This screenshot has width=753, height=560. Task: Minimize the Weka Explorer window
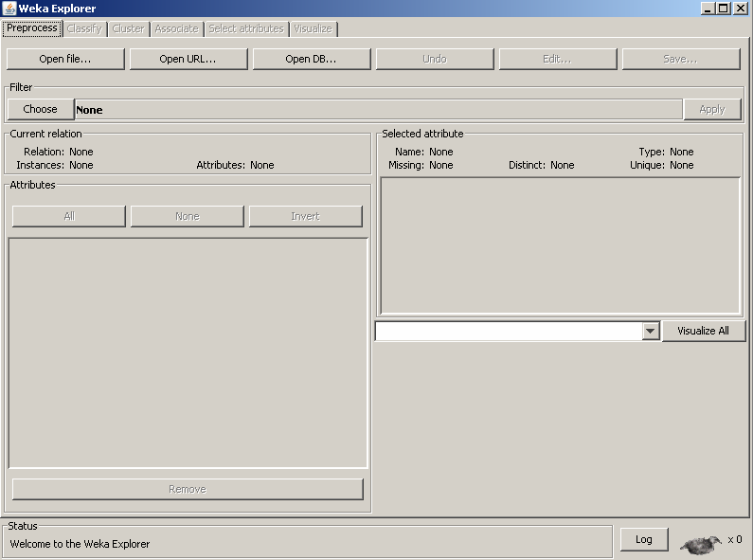[x=708, y=9]
